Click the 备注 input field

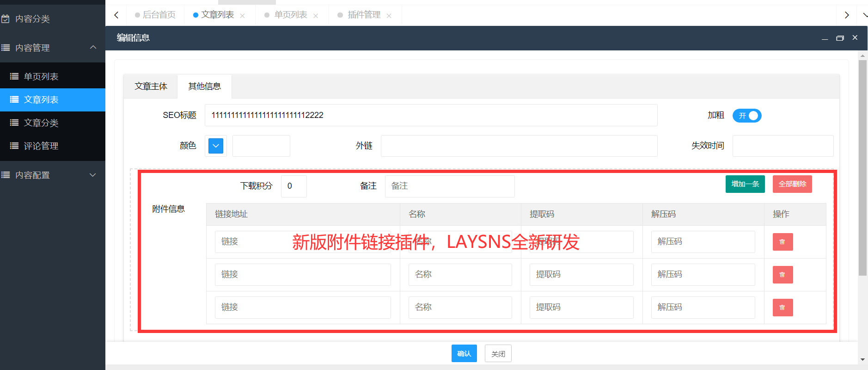pyautogui.click(x=450, y=186)
